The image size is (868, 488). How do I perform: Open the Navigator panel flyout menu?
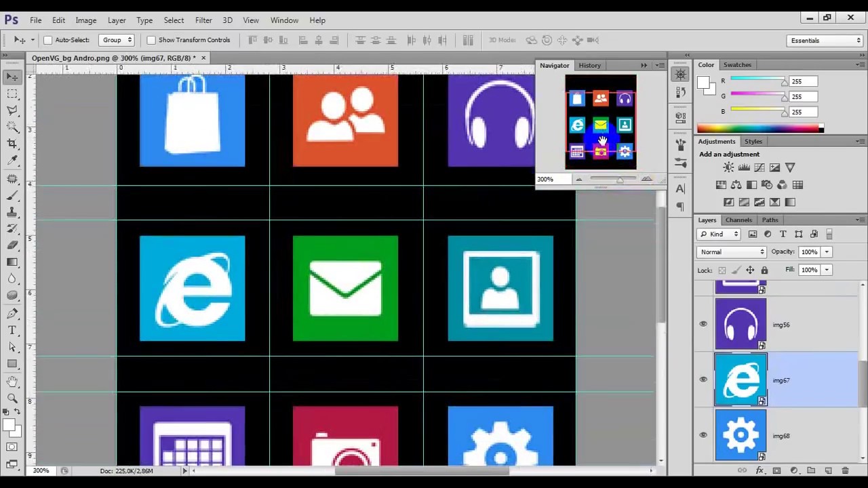[x=660, y=66]
